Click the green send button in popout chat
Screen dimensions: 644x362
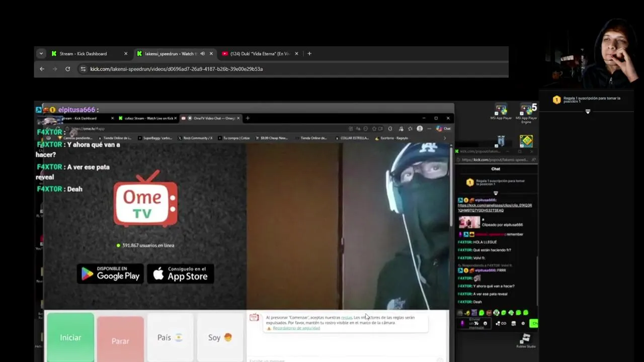(534, 324)
